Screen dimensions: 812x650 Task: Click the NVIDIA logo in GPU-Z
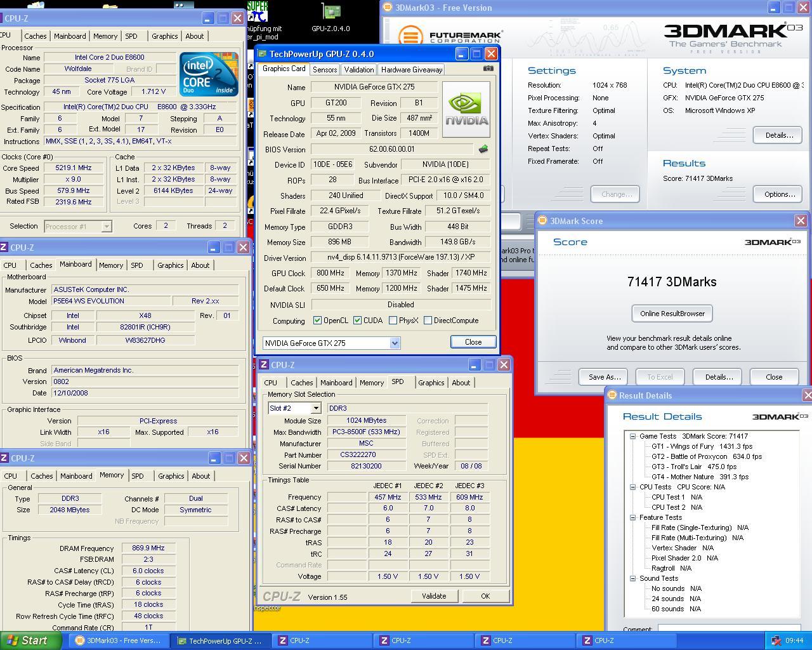coord(466,109)
